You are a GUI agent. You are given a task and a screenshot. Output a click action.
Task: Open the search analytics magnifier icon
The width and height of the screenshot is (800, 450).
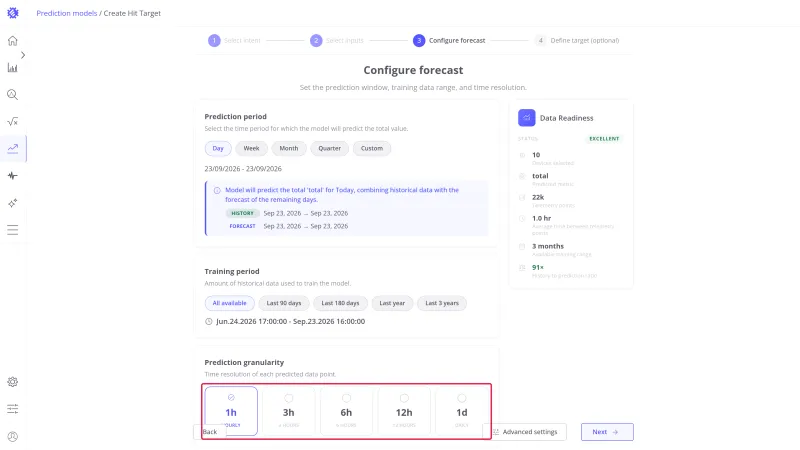tap(13, 94)
